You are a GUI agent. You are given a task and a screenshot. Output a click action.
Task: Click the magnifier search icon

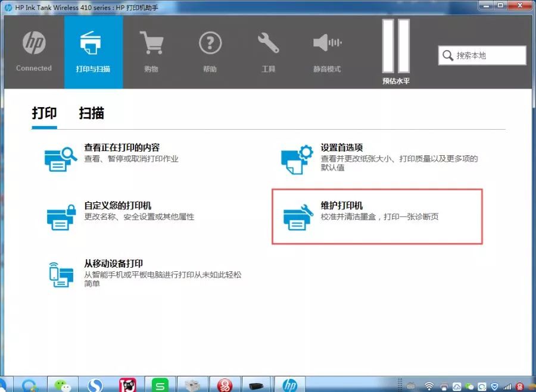point(448,55)
